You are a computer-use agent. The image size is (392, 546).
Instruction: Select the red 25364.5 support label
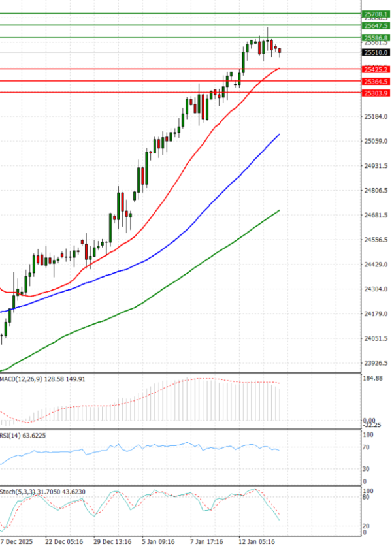[x=376, y=81]
